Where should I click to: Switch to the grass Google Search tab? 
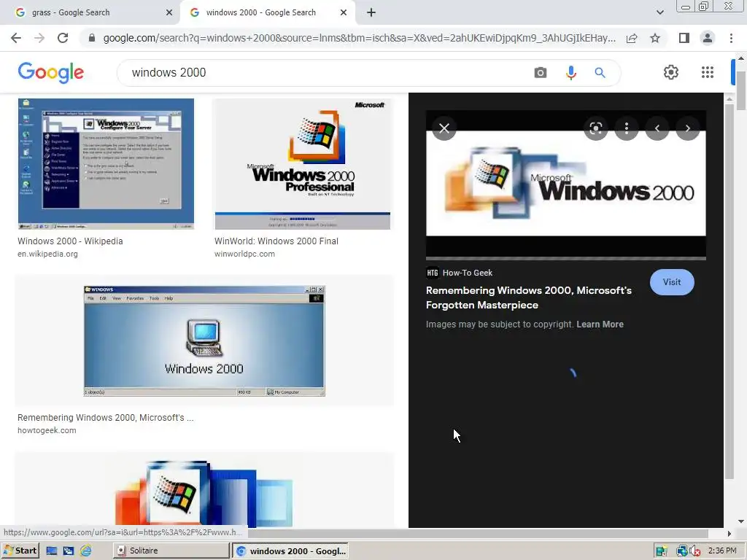click(90, 13)
